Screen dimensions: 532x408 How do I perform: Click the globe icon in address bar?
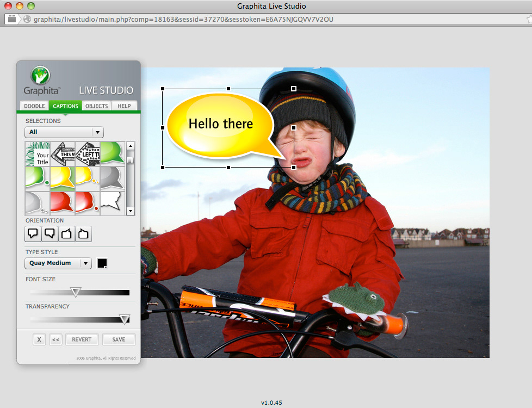[x=27, y=20]
